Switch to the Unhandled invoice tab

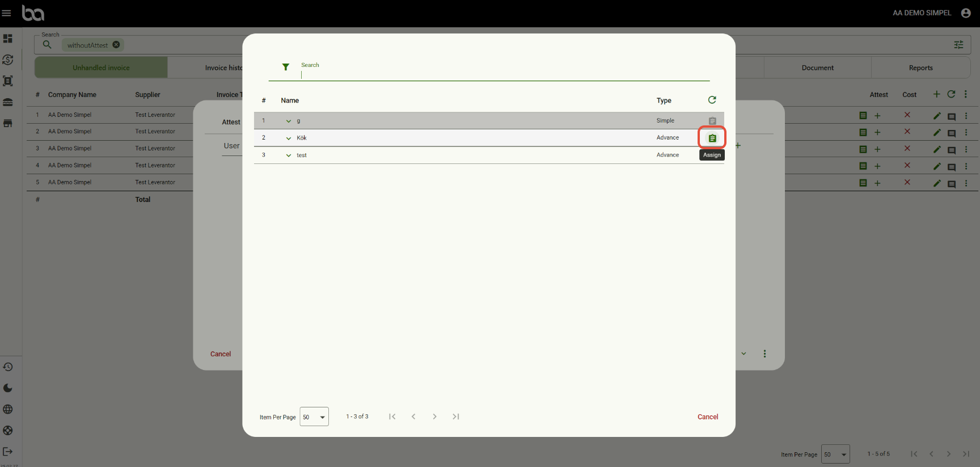(x=101, y=68)
